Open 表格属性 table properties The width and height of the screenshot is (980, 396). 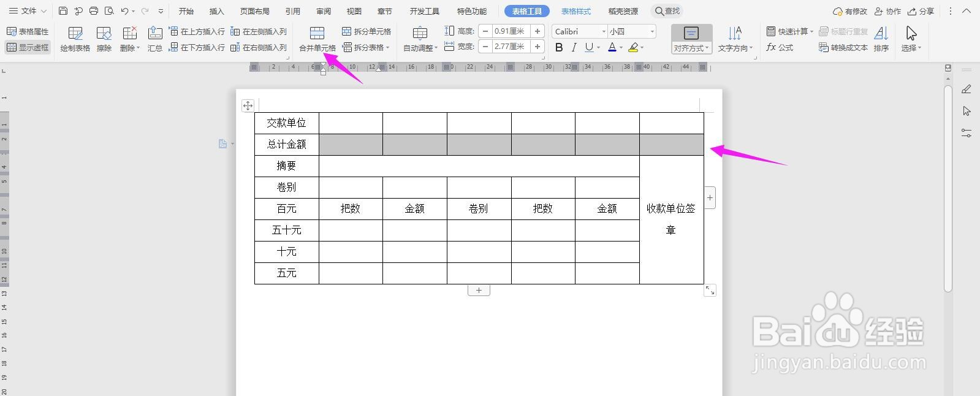coord(28,31)
